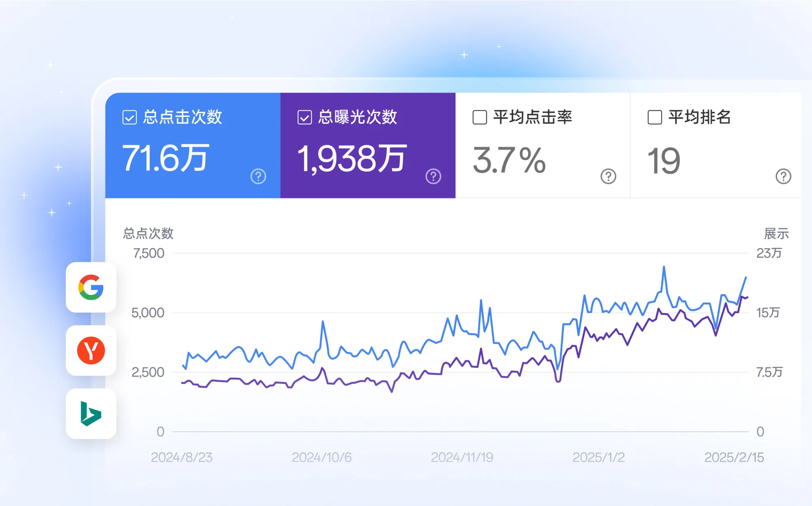This screenshot has width=812, height=506.
Task: Click the 2025/2/15 date label
Action: (x=734, y=457)
